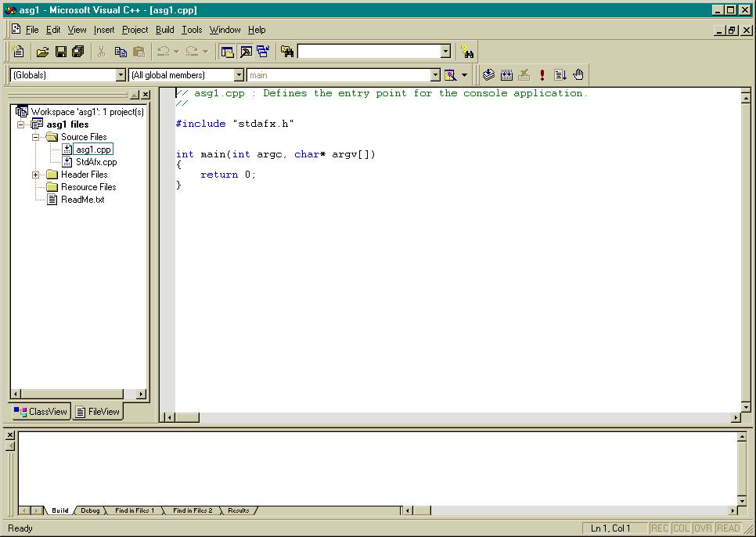756x537 pixels.
Task: Expand the Header Files folder
Action: pos(36,175)
